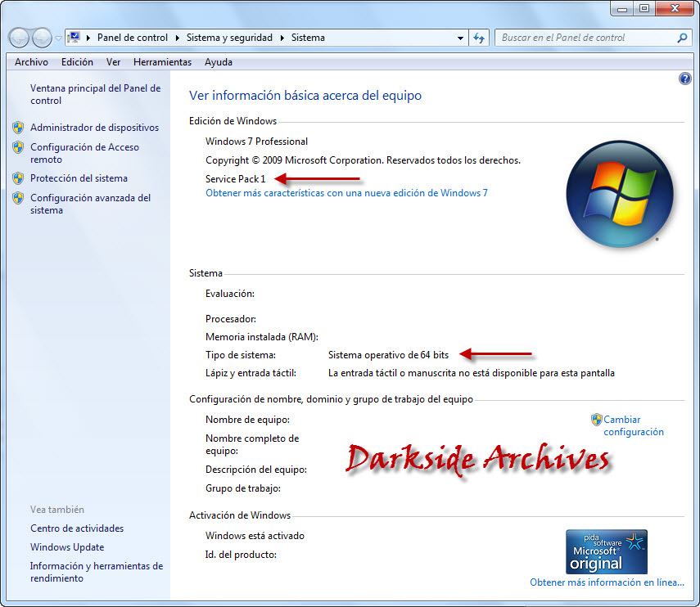Open Información y herramientas de rendimiento
The width and height of the screenshot is (700, 607).
click(x=97, y=572)
